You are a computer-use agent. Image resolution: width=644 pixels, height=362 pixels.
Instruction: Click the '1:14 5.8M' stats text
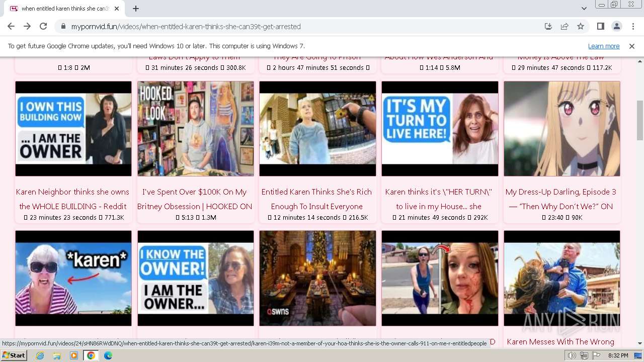(440, 68)
